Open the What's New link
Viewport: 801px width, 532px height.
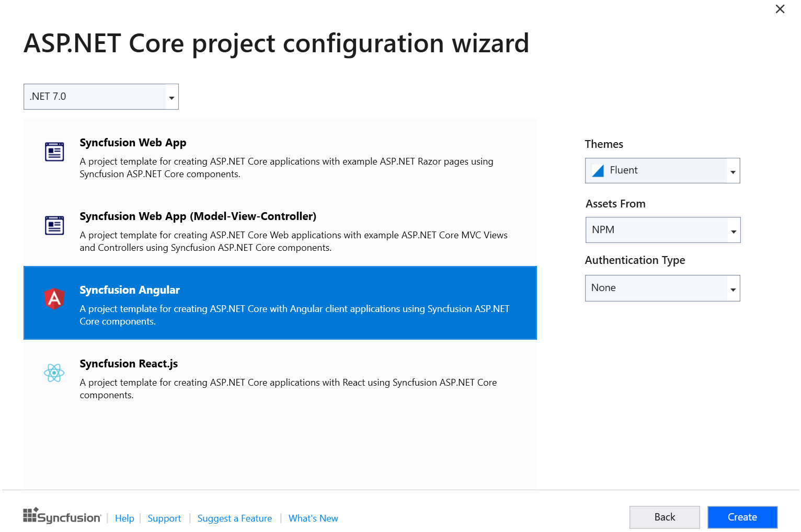tap(313, 518)
